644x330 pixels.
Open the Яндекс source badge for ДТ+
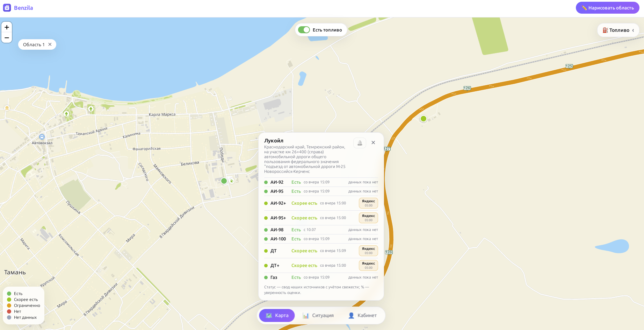(368, 265)
